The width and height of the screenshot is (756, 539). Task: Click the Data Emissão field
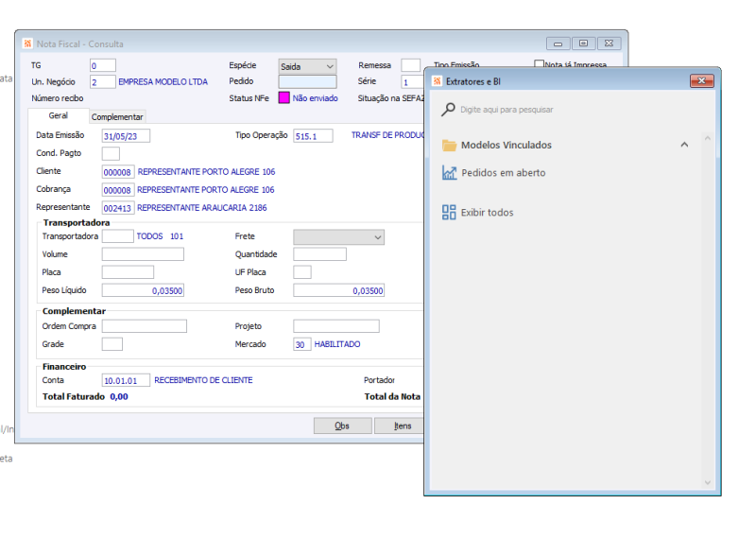click(x=126, y=136)
